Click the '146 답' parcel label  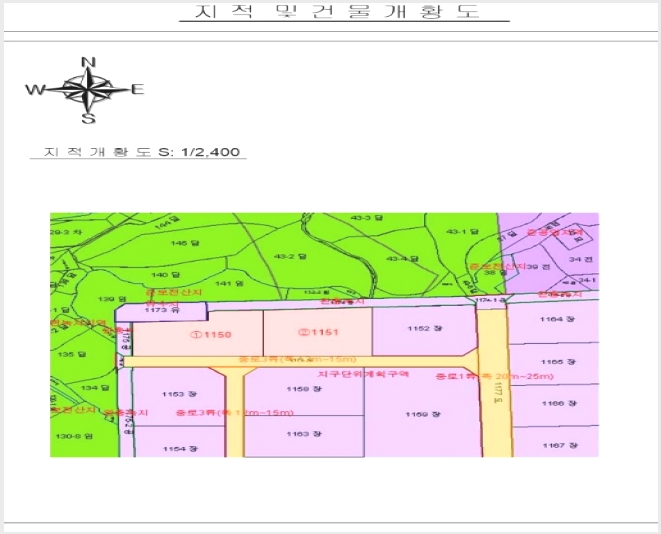[185, 243]
